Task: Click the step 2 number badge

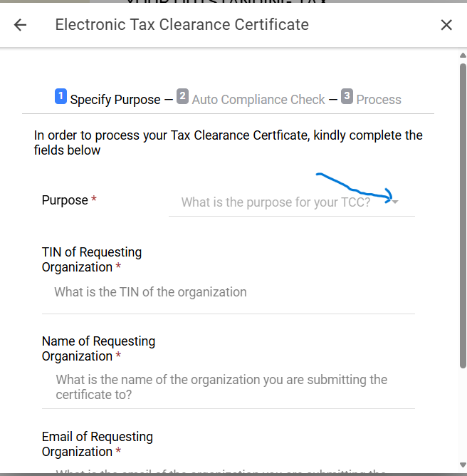Action: point(183,96)
